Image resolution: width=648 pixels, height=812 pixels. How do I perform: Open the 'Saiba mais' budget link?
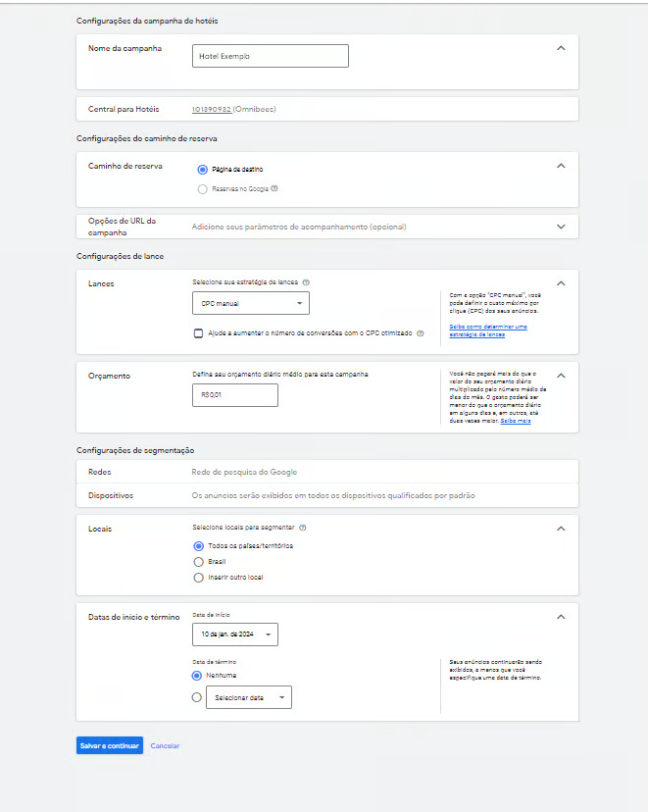pos(516,421)
